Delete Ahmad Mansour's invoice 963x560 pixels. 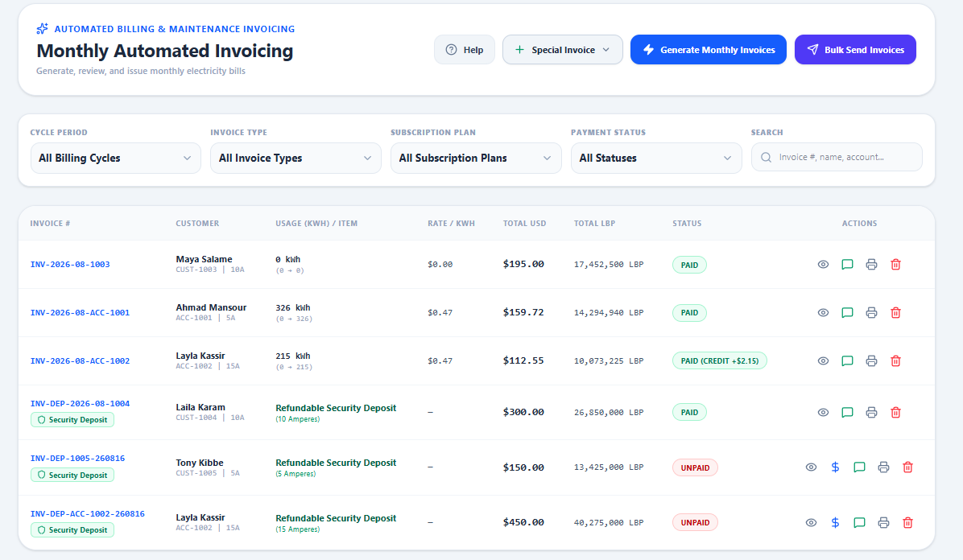(895, 312)
